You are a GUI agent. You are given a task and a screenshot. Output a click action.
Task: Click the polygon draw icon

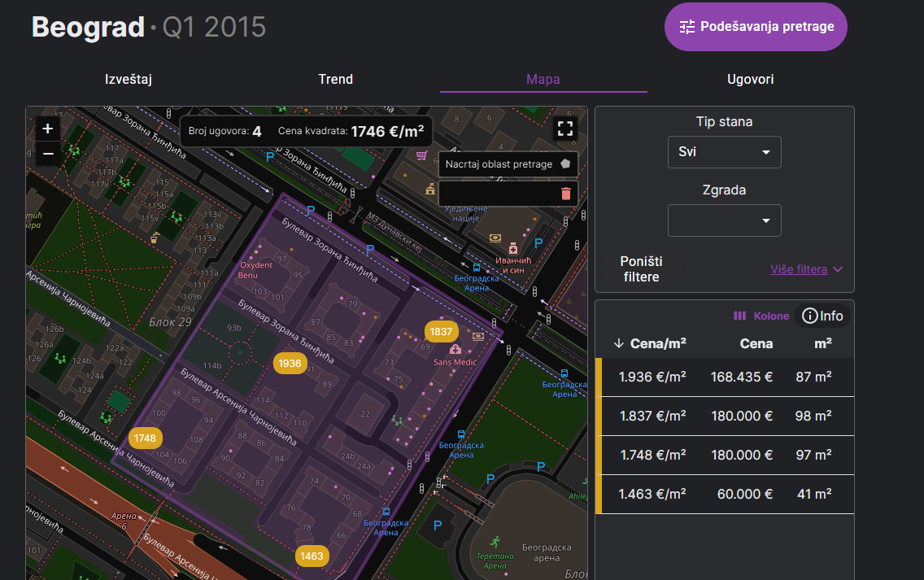[566, 164]
